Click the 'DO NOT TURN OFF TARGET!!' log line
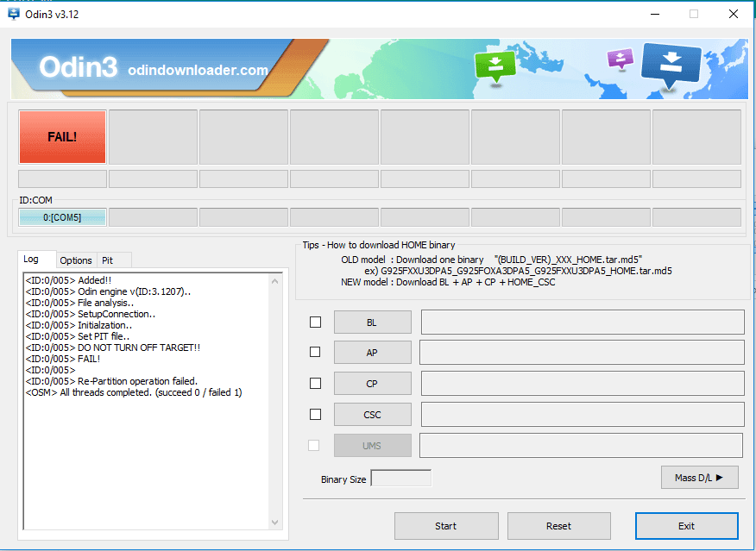This screenshot has height=551, width=756. tap(113, 348)
